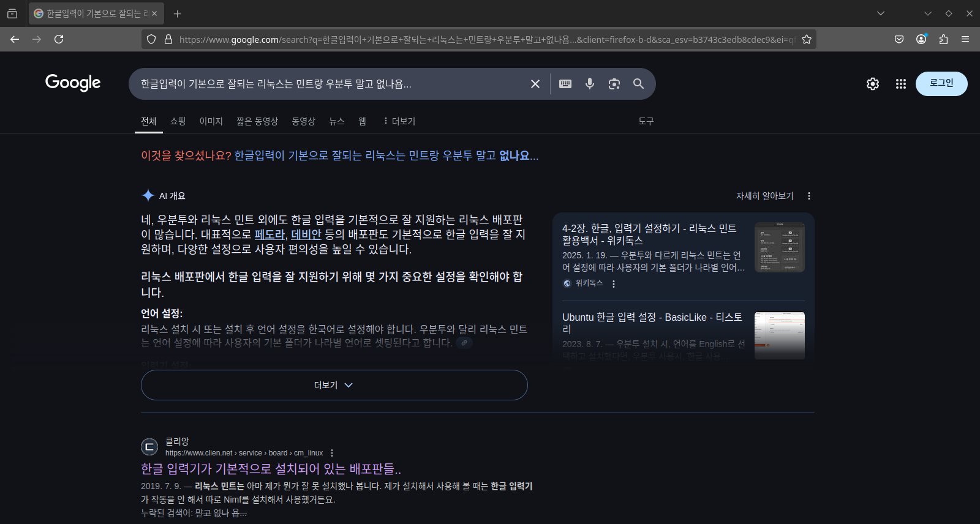This screenshot has width=980, height=524.
Task: Open the 도구 search tools
Action: point(646,121)
